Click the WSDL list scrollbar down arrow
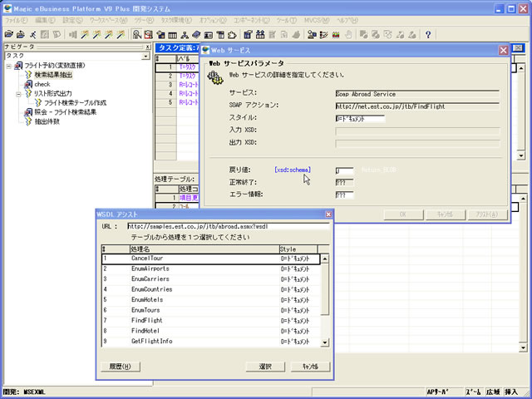Image resolution: width=532 pixels, height=399 pixels. [x=325, y=342]
